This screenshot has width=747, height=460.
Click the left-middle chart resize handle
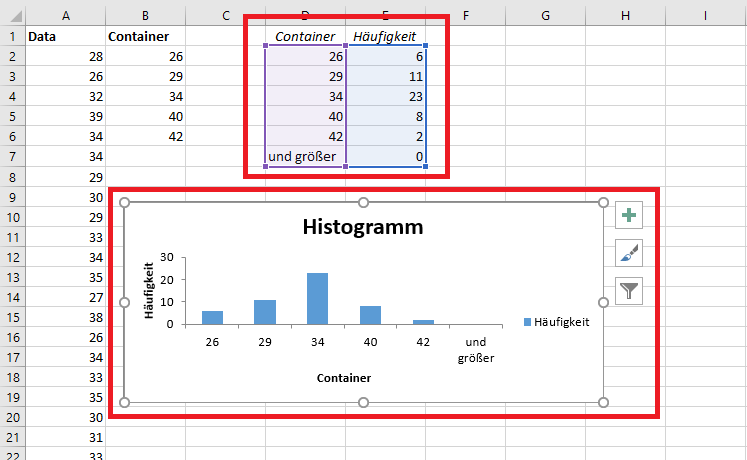[124, 302]
